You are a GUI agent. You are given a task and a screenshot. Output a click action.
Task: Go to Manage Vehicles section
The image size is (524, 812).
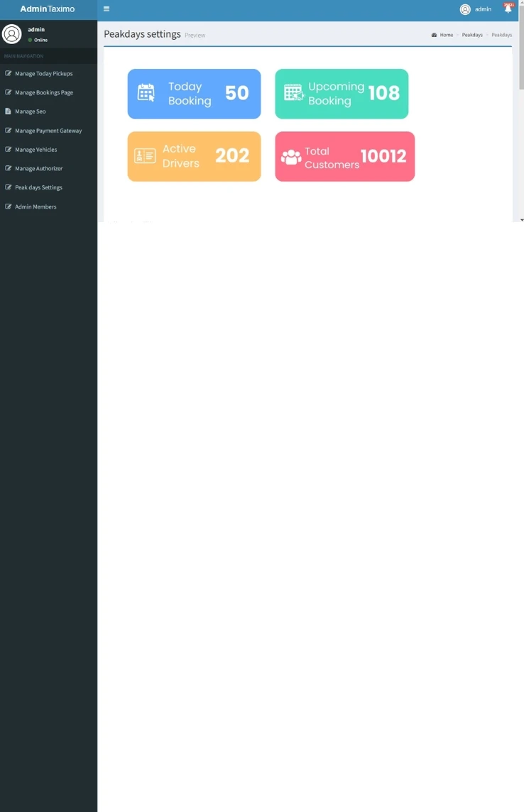(36, 150)
